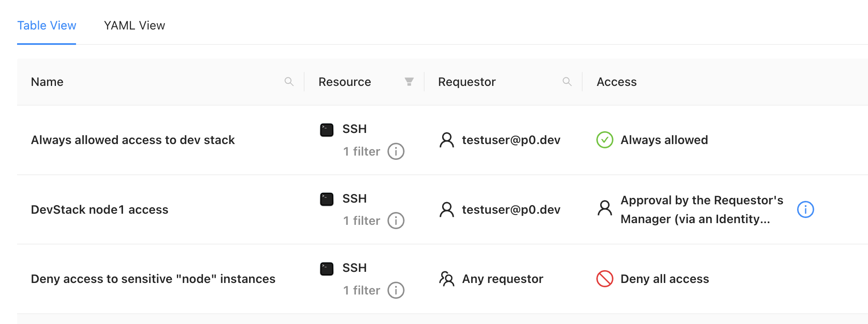The image size is (868, 324).
Task: Click the red Deny all access icon
Action: [604, 279]
